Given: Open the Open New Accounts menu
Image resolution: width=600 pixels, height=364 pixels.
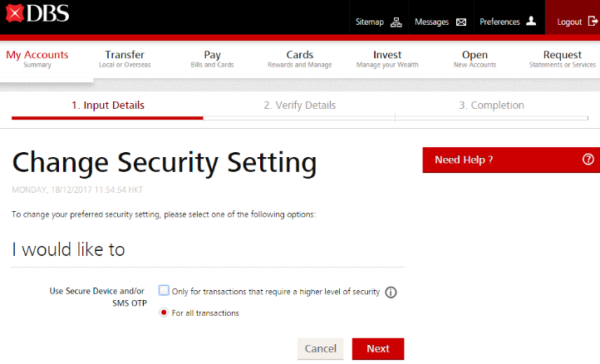Looking at the screenshot, I should click(475, 59).
